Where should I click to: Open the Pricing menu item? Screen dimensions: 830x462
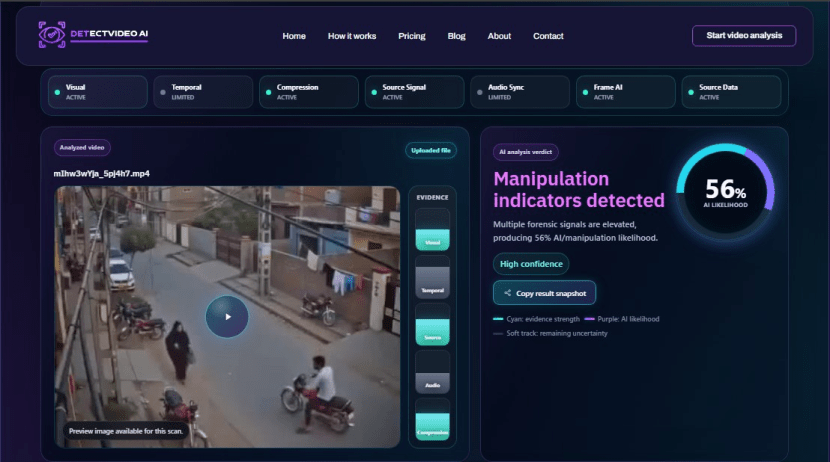412,36
